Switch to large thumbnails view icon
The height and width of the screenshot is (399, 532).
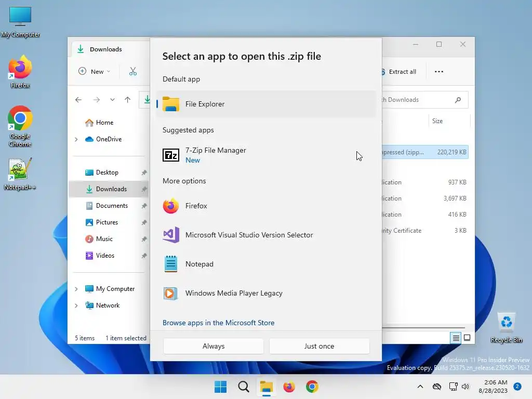pyautogui.click(x=467, y=338)
